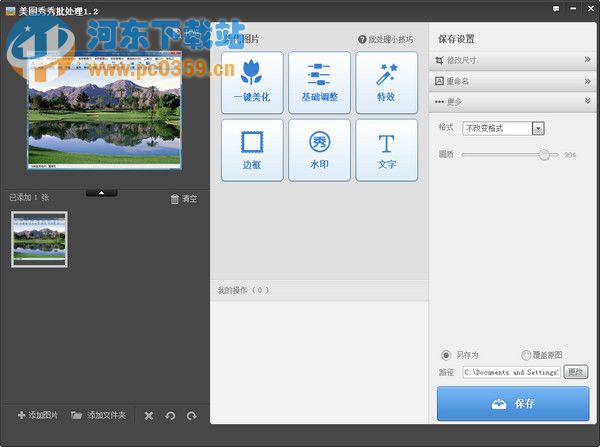Click the delete X icon in bottom toolbar

(x=149, y=416)
